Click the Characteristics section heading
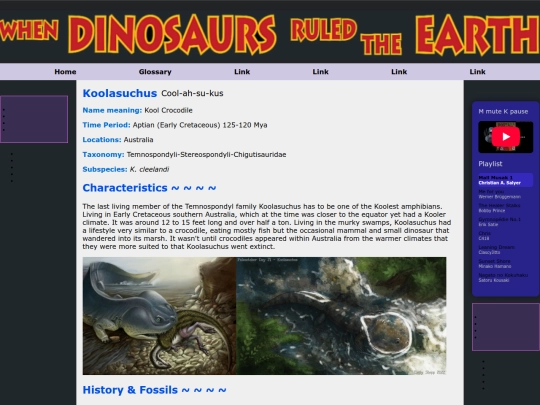 coord(149,188)
